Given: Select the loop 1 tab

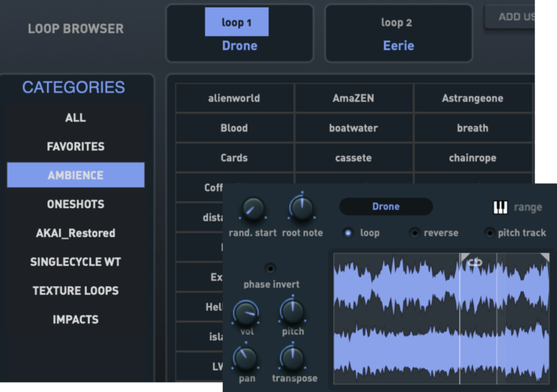Looking at the screenshot, I should pyautogui.click(x=237, y=22).
